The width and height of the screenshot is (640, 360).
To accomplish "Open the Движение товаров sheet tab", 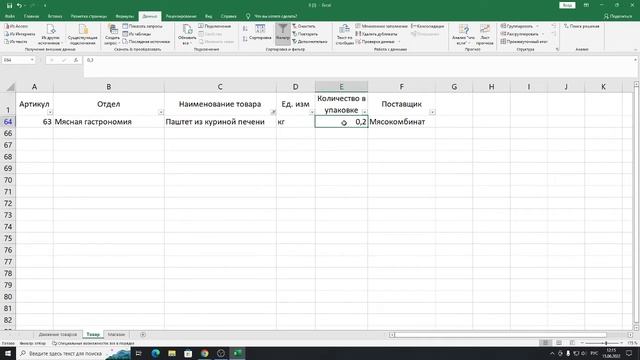I will [x=58, y=334].
